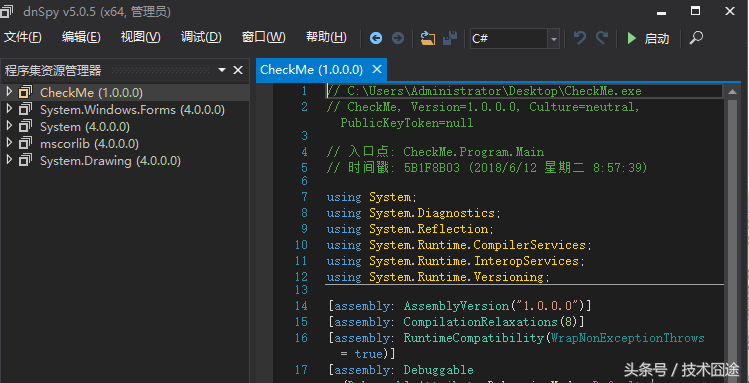Viewport: 749px width, 383px height.
Task: Open the assembly explorer panel options arrow
Action: [222, 70]
